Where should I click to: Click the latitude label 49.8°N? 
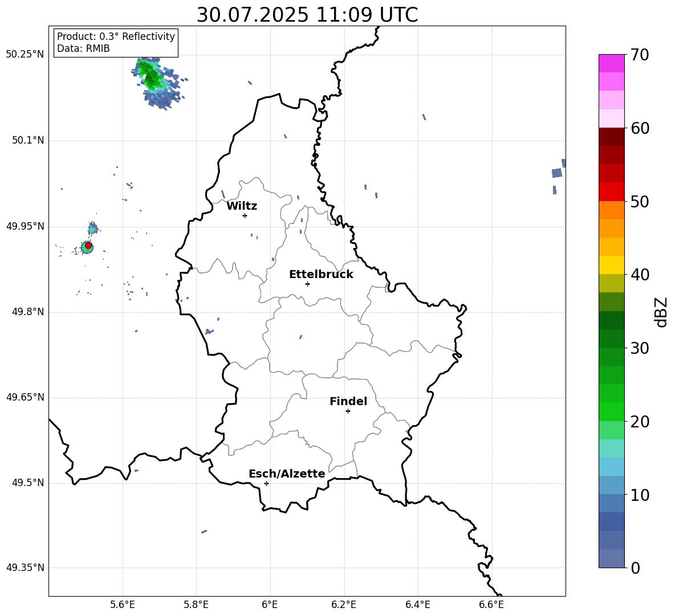click(27, 312)
